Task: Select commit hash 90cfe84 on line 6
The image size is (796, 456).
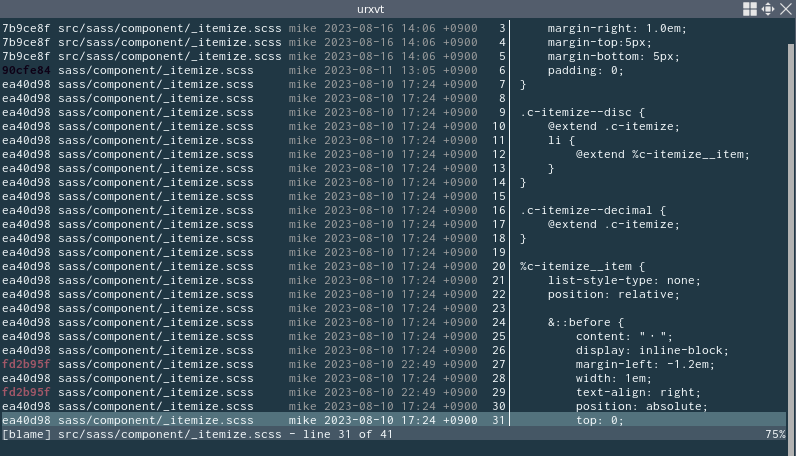Action: 26,71
